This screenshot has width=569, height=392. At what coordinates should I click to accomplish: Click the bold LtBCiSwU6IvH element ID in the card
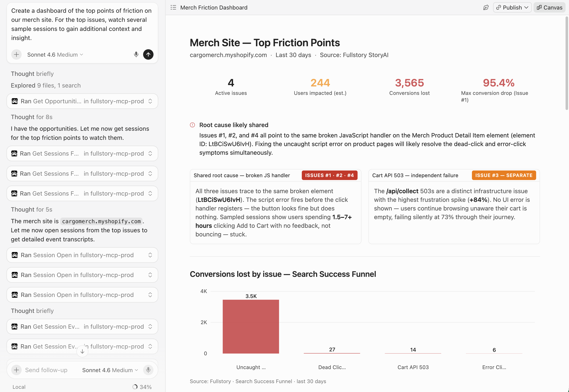219,200
